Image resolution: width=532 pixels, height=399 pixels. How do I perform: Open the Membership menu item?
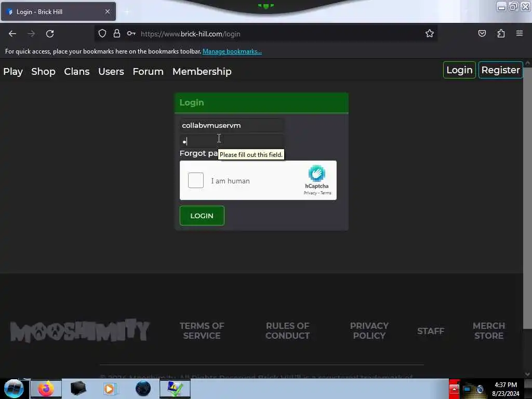click(202, 71)
